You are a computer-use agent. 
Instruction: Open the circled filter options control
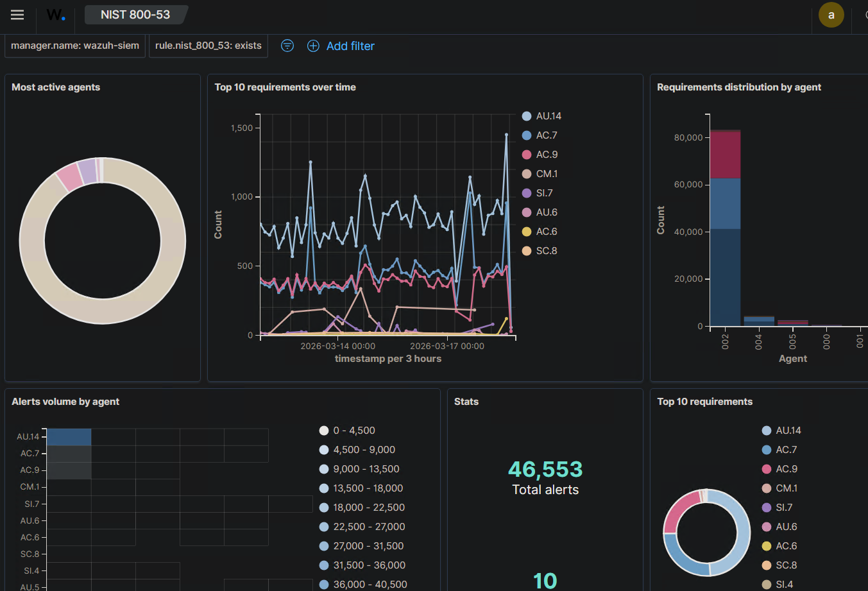(287, 46)
